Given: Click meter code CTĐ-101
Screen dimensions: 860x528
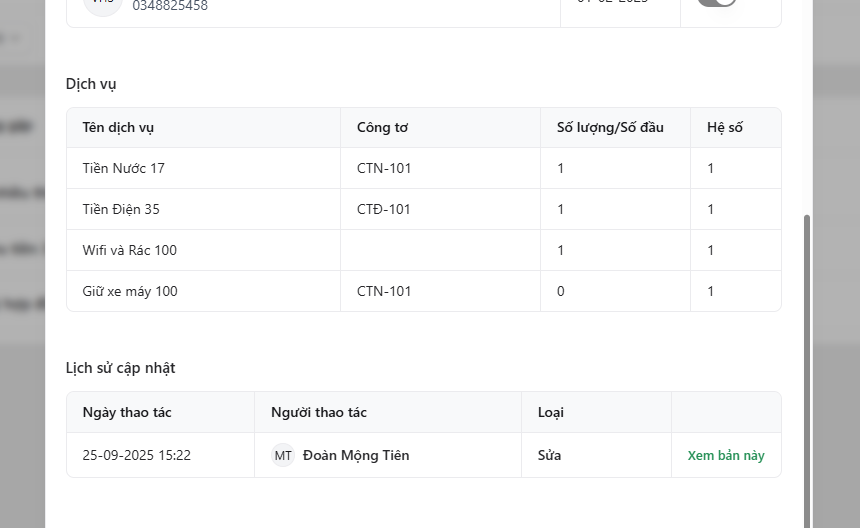Looking at the screenshot, I should click(x=384, y=209).
